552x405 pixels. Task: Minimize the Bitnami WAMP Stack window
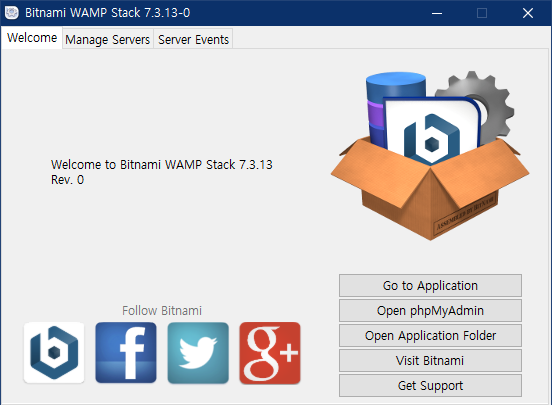[x=437, y=13]
